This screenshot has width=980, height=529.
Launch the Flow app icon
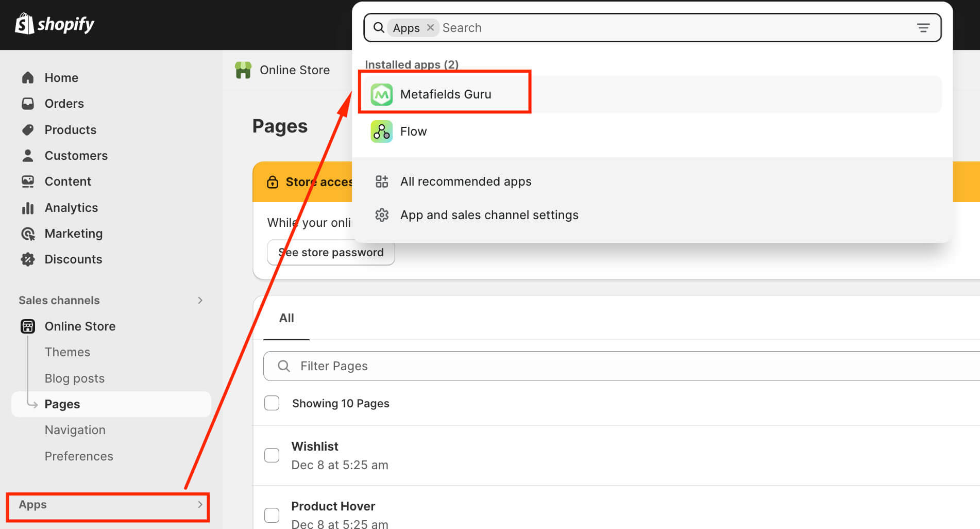tap(381, 131)
